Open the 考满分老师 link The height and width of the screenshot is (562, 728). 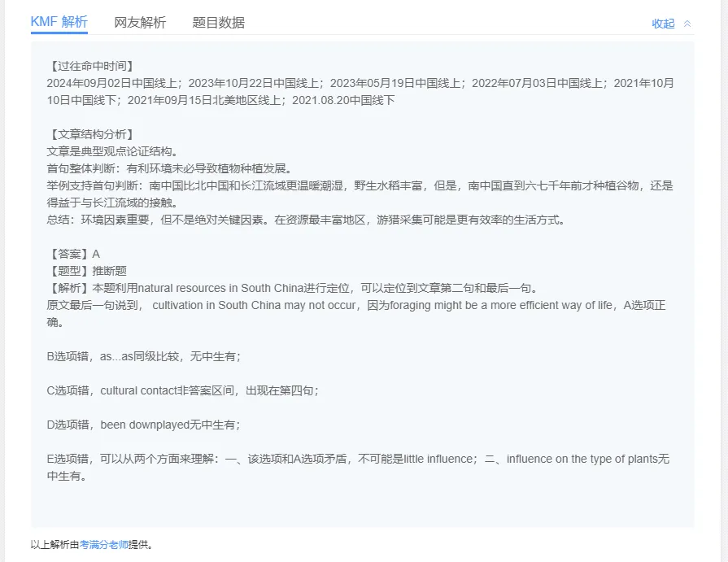(104, 545)
